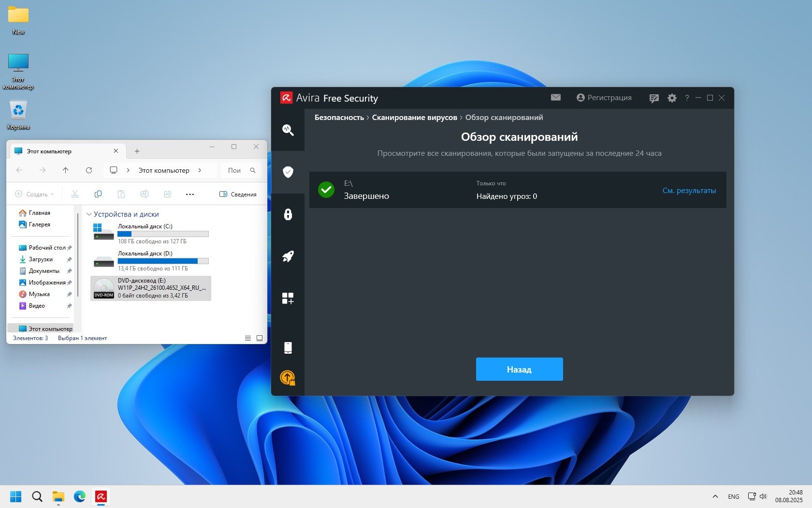Click the orange upgrade icon in sidebar

coord(288,377)
